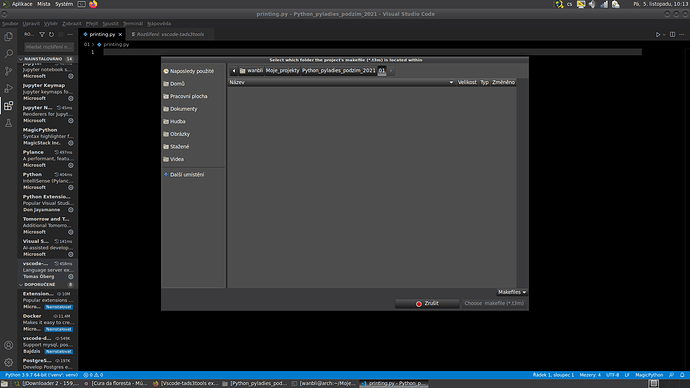Click the Run Python file play icon
690x388 pixels.
[658, 34]
